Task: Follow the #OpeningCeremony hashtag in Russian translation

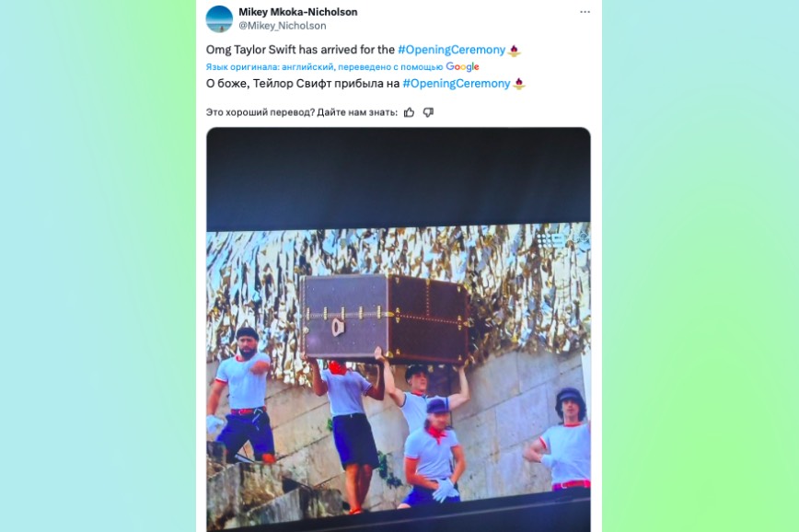Action: point(456,83)
